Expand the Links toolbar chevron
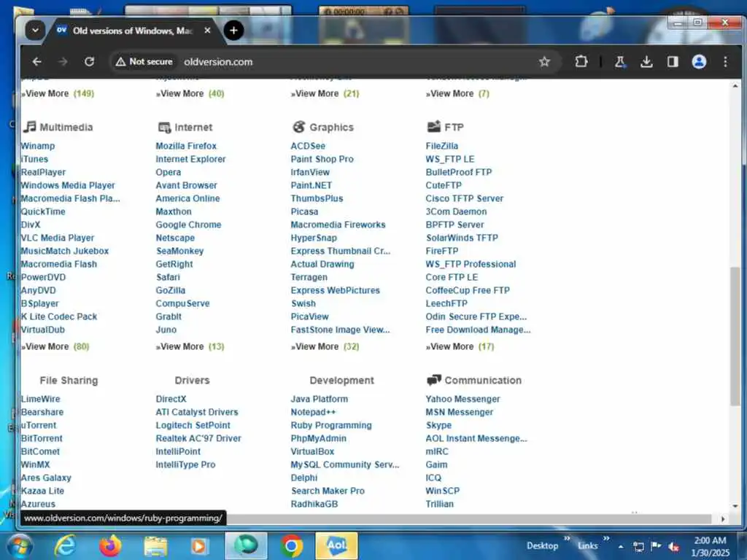The width and height of the screenshot is (747, 560). point(606,539)
